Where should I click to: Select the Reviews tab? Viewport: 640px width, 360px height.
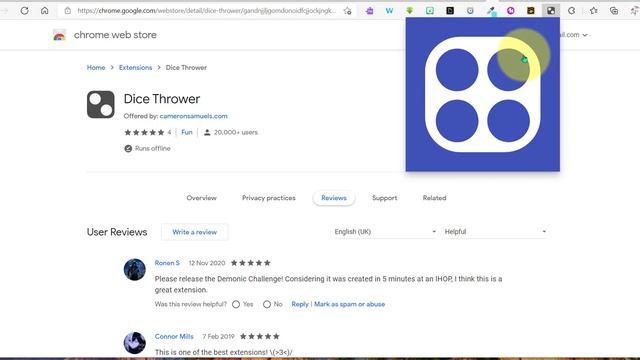(334, 198)
